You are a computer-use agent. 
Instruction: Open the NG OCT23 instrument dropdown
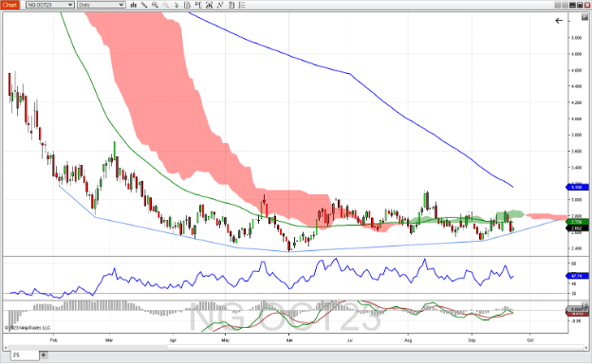click(50, 5)
